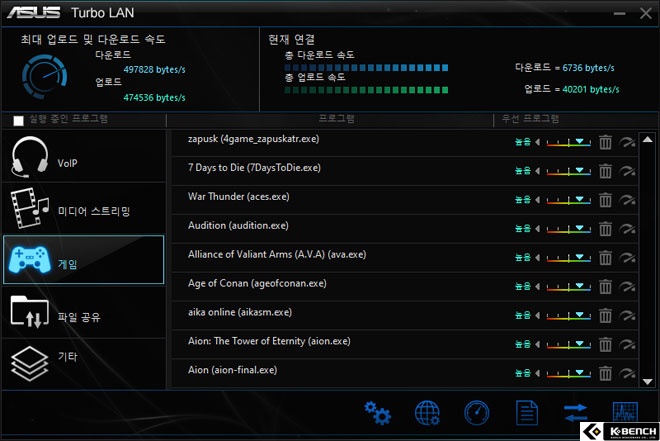The height and width of the screenshot is (441, 660).
Task: Adjust priority slider for War Thunder
Action: coord(569,200)
